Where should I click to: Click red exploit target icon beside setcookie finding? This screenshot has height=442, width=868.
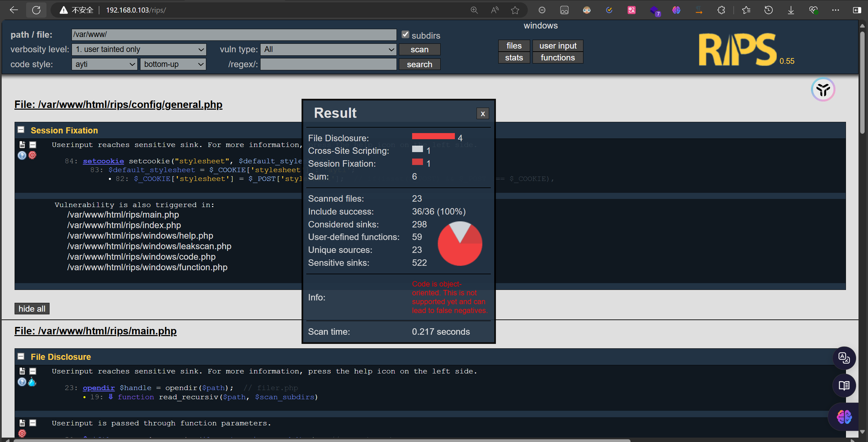(33, 155)
